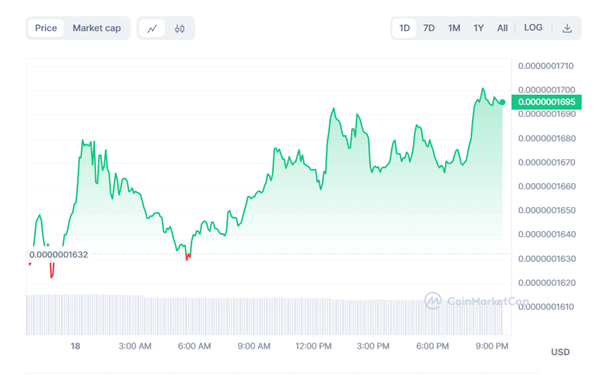
Task: Click the 0.0000001660 y-axis label
Action: [x=547, y=187]
